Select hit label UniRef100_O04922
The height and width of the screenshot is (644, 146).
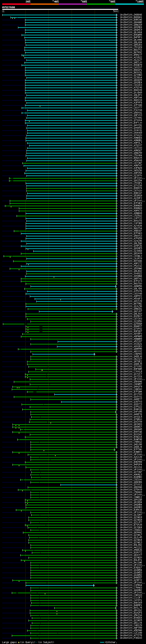click(x=131, y=274)
